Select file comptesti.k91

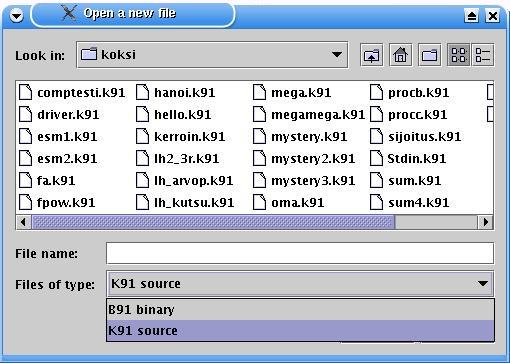pos(72,92)
